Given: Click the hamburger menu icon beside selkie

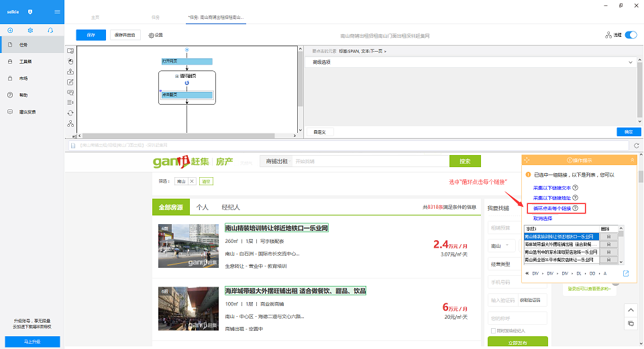Looking at the screenshot, I should click(x=57, y=11).
